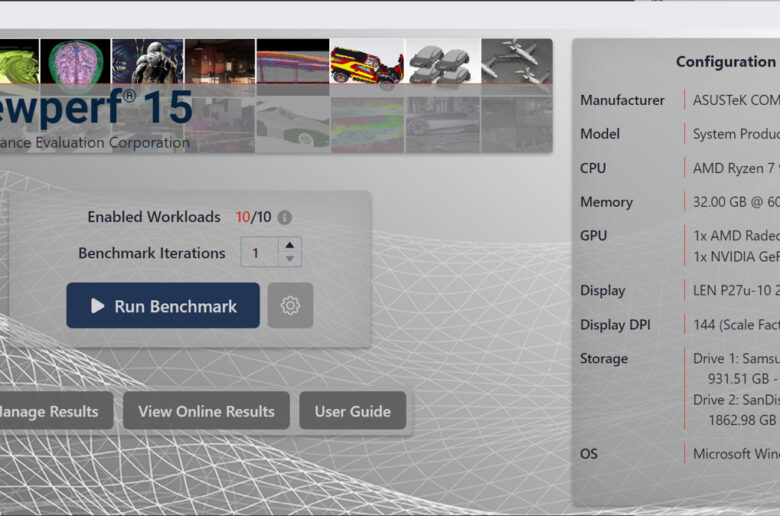780x516 pixels.
Task: Select the green and white car thumbnail
Action: tap(292, 124)
